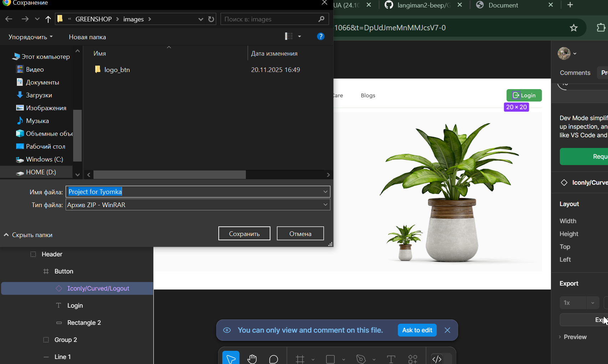Open the save dialog help
Screen dimensions: 608x364
[x=321, y=36]
